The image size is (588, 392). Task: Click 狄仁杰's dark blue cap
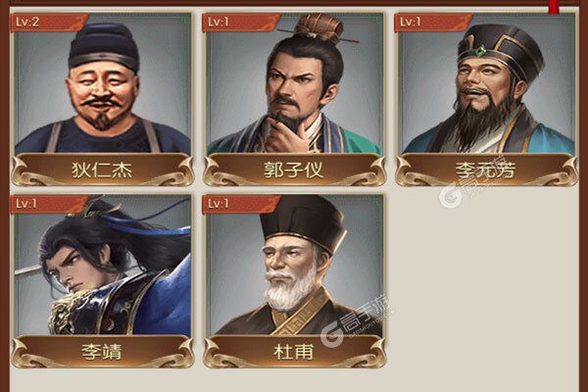point(104,46)
